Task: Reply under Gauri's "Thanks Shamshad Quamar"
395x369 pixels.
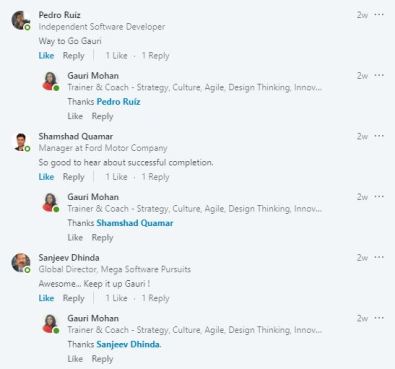Action: click(x=102, y=238)
